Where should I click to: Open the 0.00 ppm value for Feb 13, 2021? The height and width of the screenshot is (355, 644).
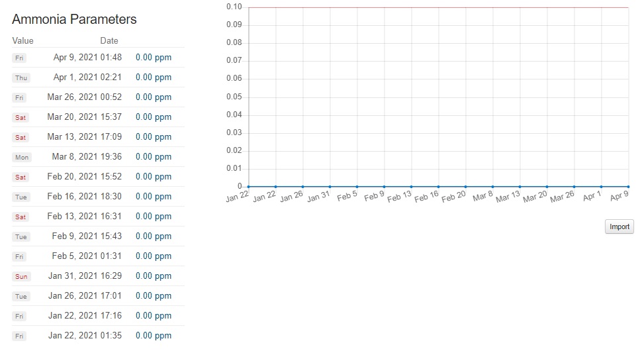[x=154, y=216]
